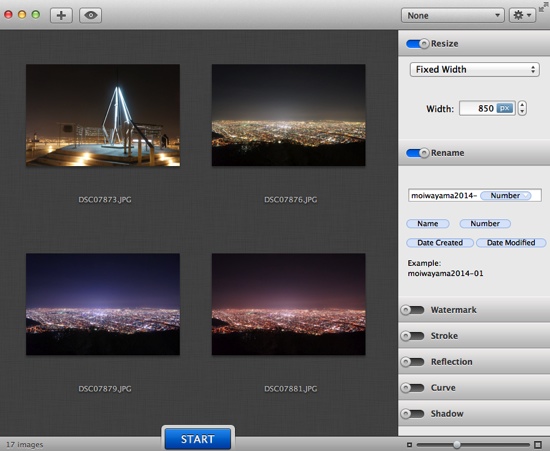Click the Watermark section header label
The height and width of the screenshot is (451, 550).
[454, 310]
